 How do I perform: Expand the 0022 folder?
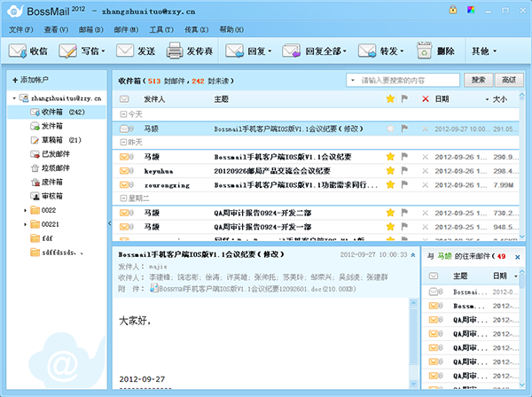pyautogui.click(x=25, y=211)
